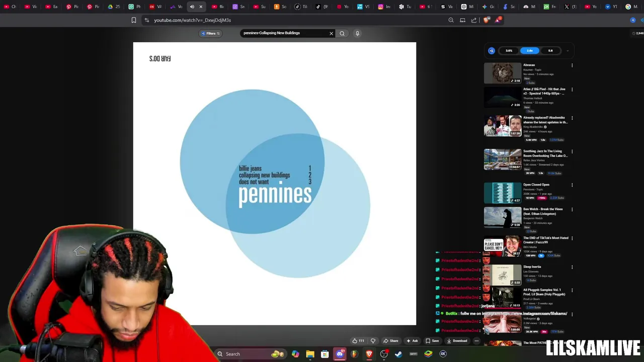Expand the stats bar chevron
This screenshot has height=362, width=644.
tap(568, 51)
